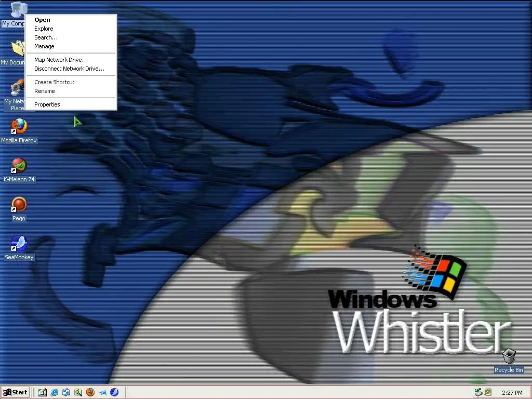The image size is (532, 399).
Task: Open the Start menu button
Action: click(15, 393)
